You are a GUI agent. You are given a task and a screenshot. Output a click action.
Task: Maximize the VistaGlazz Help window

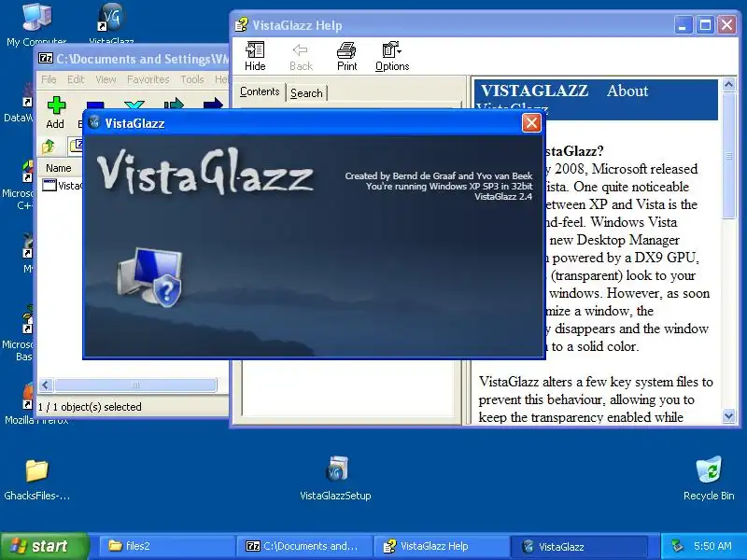(706, 25)
